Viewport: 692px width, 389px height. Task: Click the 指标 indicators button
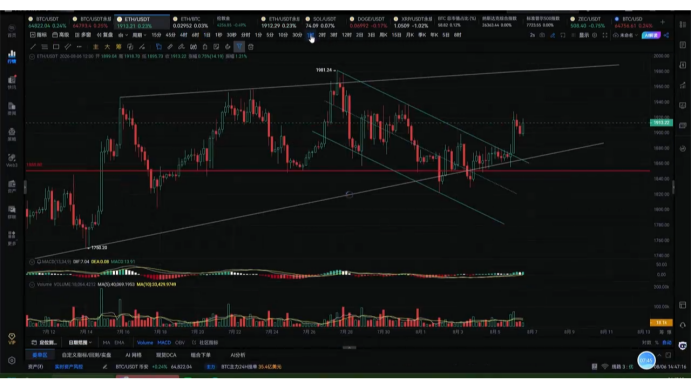tap(38, 35)
